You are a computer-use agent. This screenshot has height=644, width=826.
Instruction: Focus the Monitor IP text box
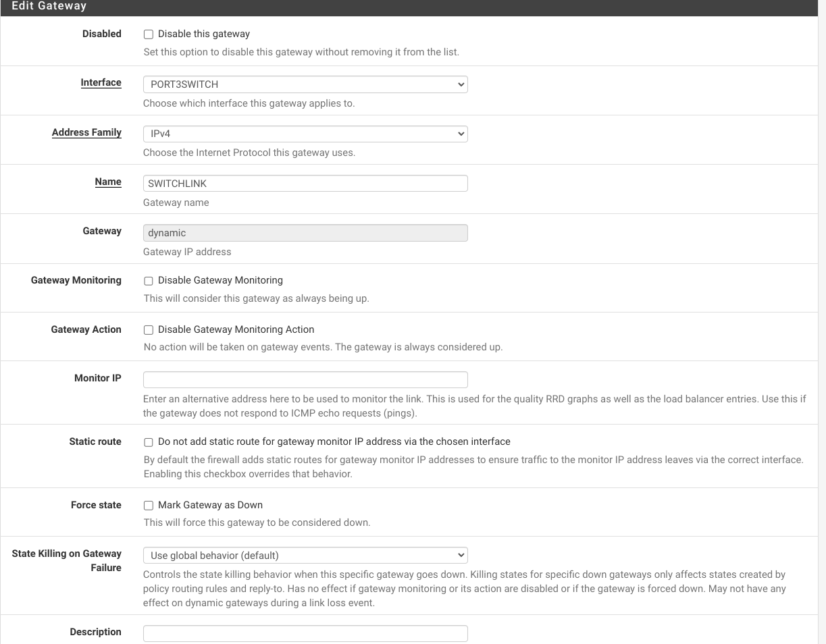click(x=305, y=379)
